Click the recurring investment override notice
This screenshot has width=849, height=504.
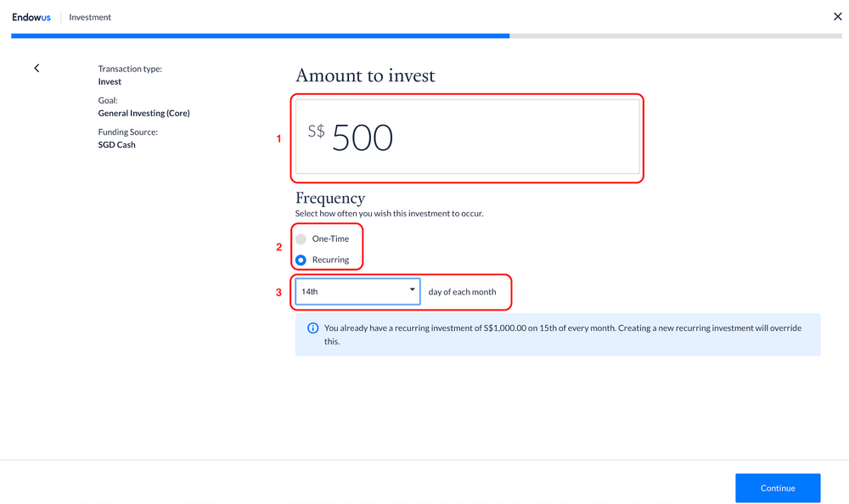click(562, 334)
